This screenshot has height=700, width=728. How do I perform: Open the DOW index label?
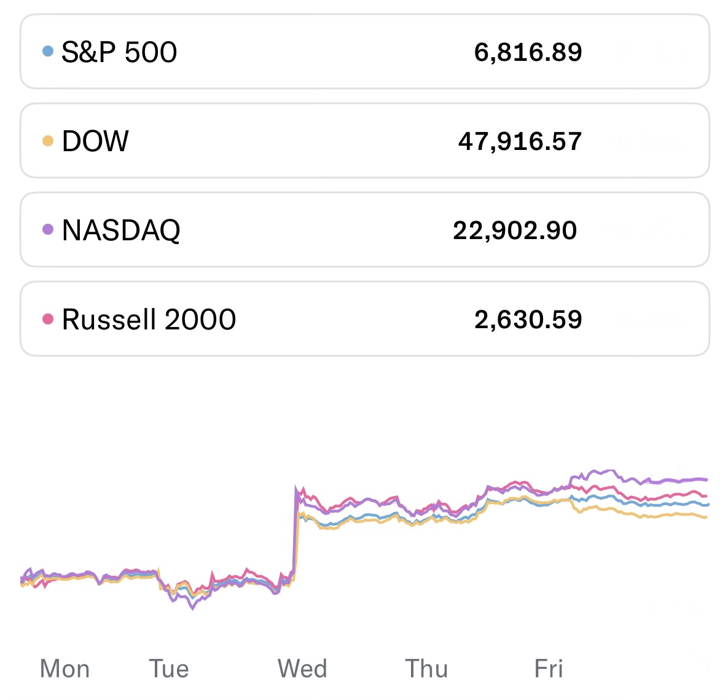tap(95, 141)
